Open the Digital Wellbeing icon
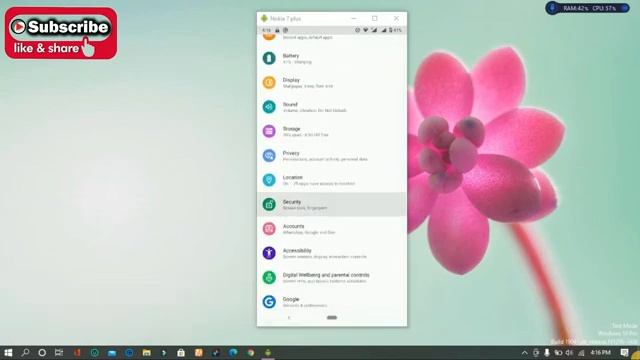The image size is (640, 360). coord(269,278)
